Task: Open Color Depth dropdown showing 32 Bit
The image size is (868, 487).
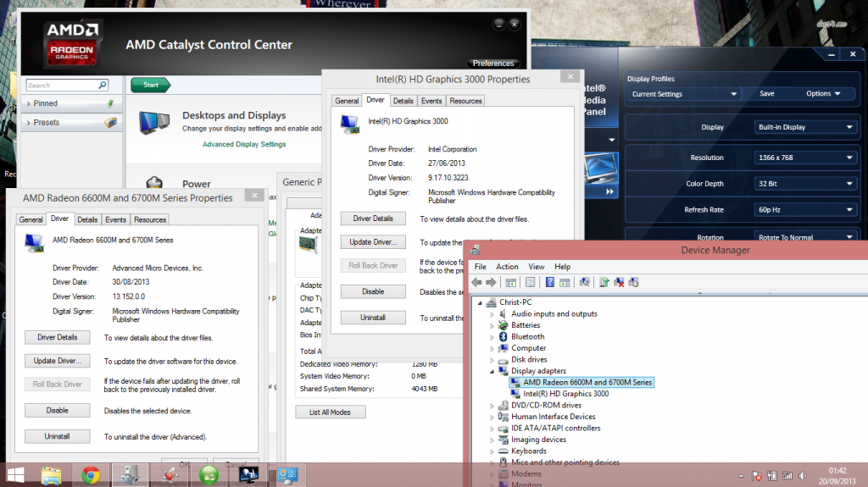Action: coord(805,184)
